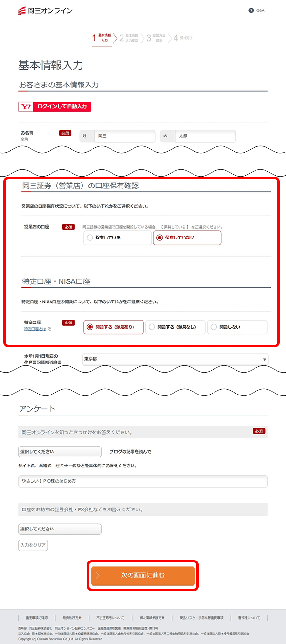This screenshot has height=644, width=286.
Task: Open the 選択してください dropdown for securities companies
Action: pos(60,529)
